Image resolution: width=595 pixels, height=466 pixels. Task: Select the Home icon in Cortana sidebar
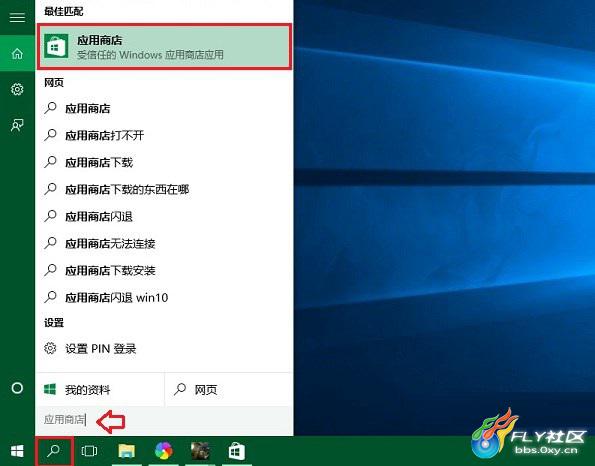[17, 54]
